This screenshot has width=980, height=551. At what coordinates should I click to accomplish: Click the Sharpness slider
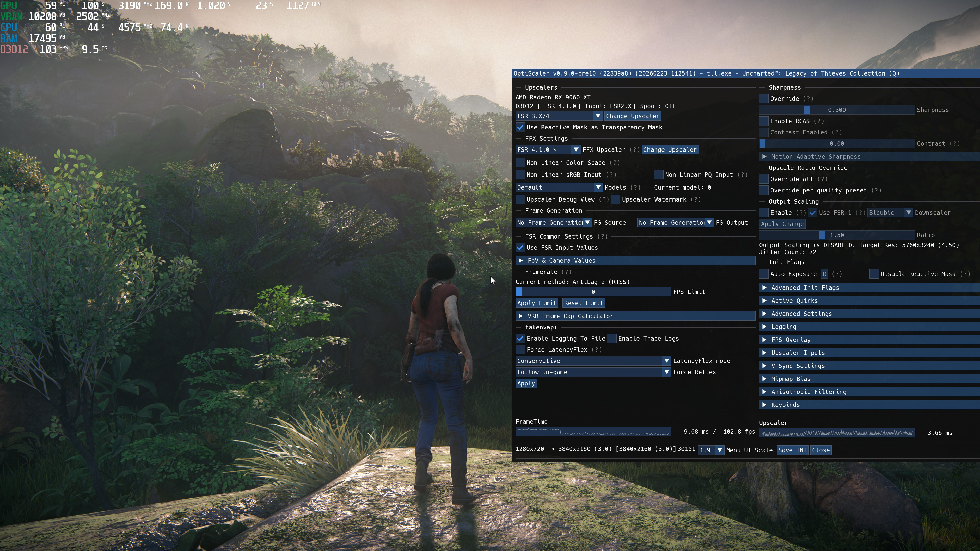click(x=837, y=110)
